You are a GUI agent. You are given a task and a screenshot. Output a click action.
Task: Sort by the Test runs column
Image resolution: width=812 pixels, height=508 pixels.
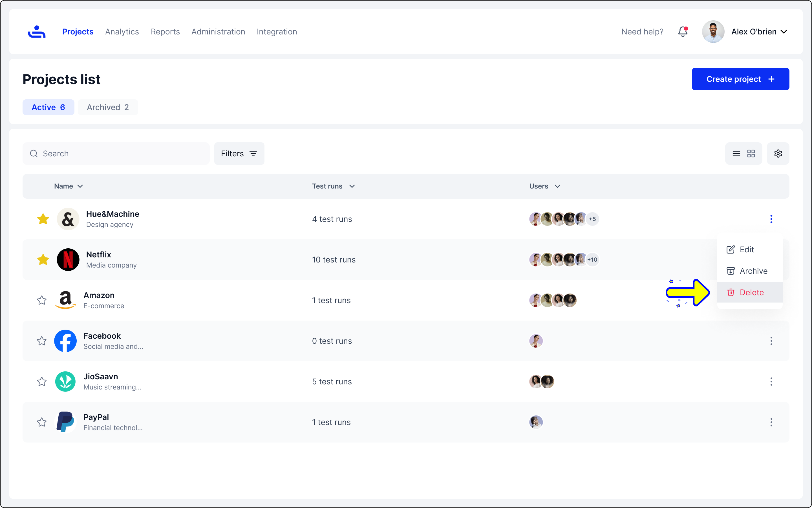pyautogui.click(x=334, y=186)
